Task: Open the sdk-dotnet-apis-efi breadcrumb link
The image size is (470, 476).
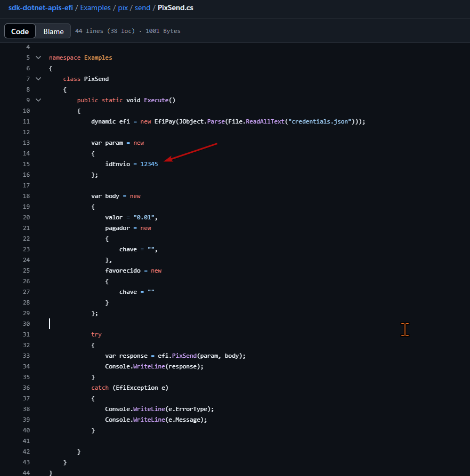Action: (40, 7)
